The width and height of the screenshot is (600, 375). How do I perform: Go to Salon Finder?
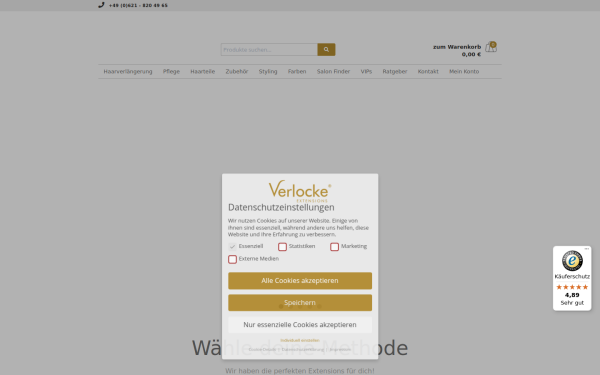click(333, 72)
